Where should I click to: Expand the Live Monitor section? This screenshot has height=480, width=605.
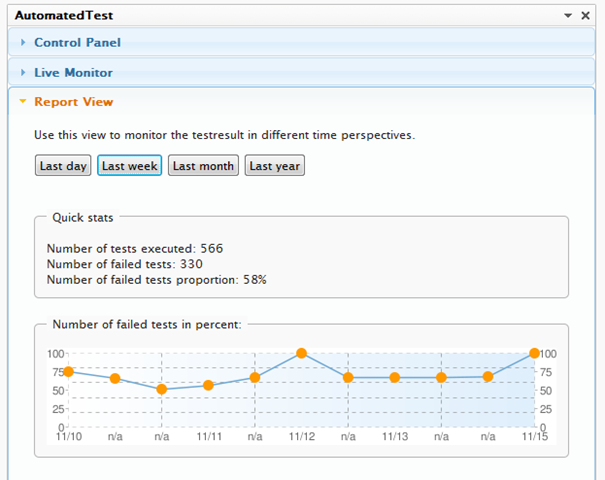pos(73,73)
